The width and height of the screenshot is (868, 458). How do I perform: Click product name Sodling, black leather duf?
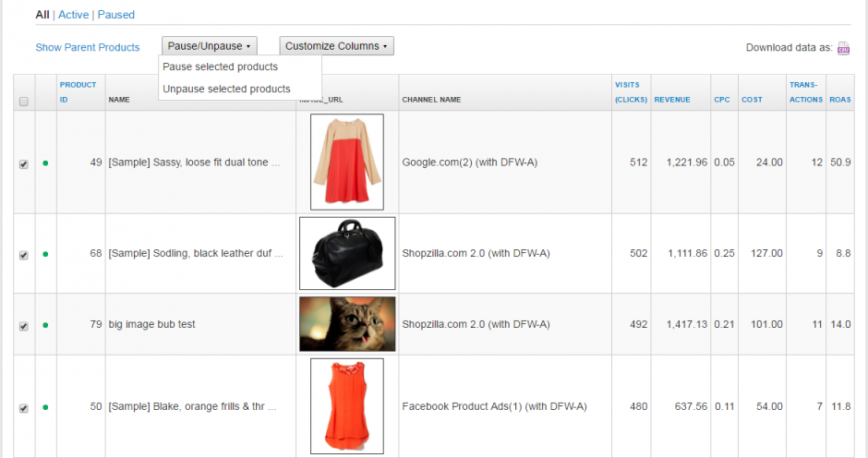(x=196, y=253)
